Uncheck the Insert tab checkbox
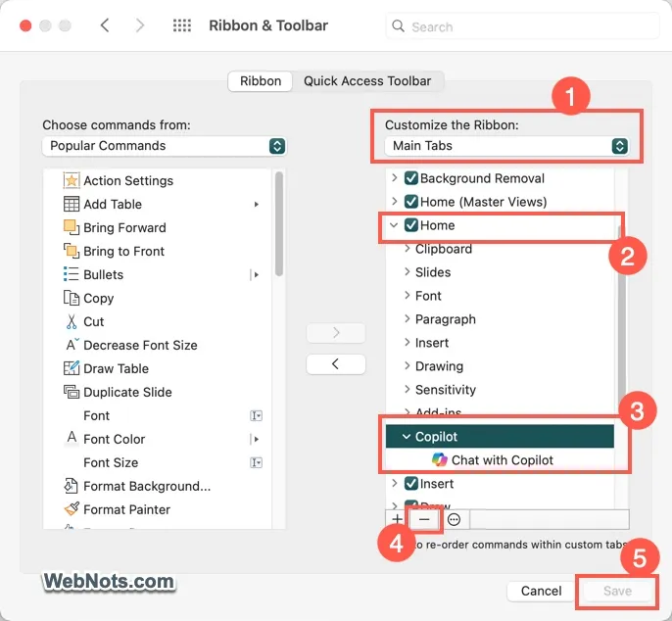672x621 pixels. pyautogui.click(x=411, y=484)
